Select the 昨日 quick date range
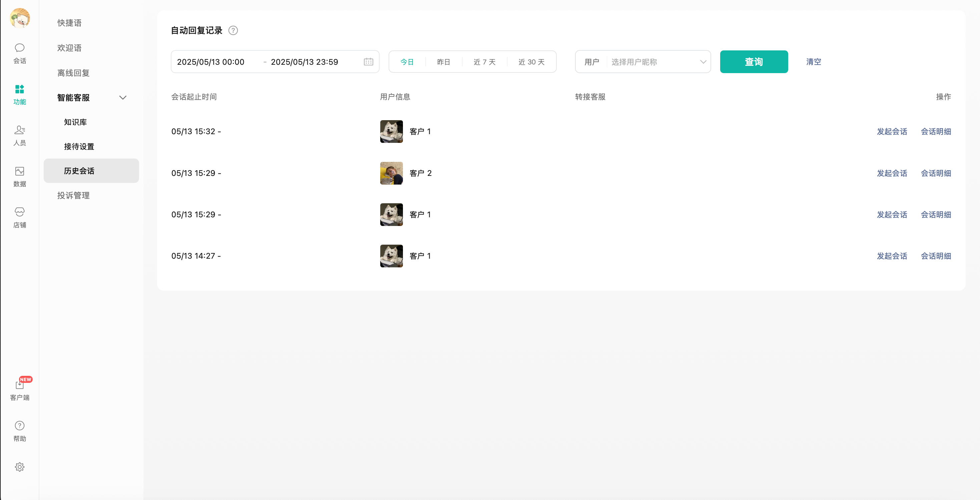The image size is (980, 500). (x=443, y=62)
